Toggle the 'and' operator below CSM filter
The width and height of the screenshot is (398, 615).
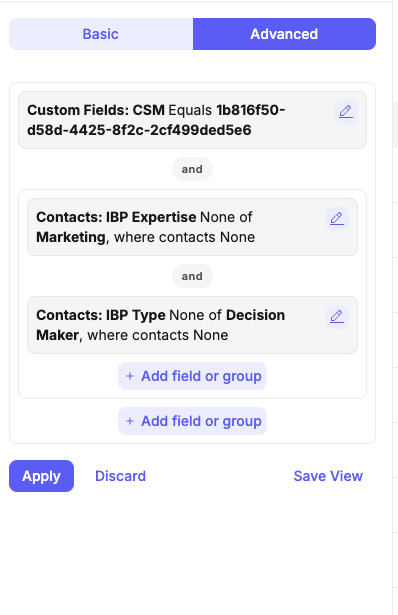[x=192, y=169]
